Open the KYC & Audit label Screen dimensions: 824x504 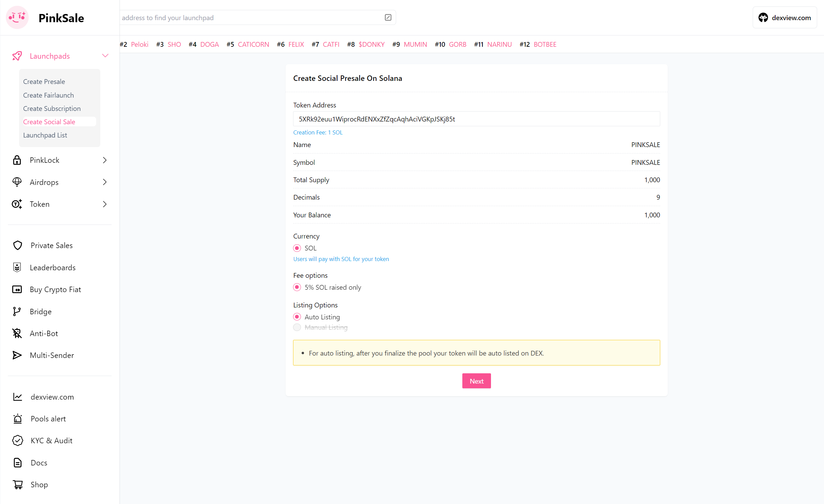[52, 441]
